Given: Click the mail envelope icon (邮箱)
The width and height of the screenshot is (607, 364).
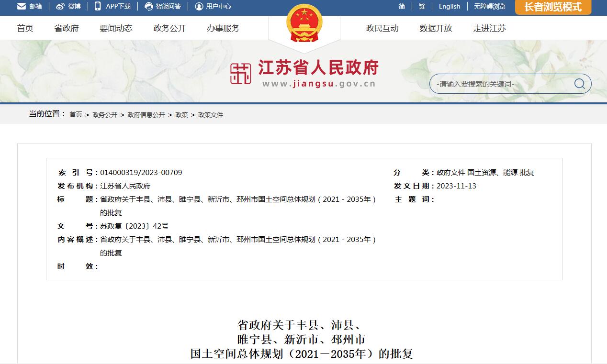Looking at the screenshot, I should pyautogui.click(x=22, y=6).
